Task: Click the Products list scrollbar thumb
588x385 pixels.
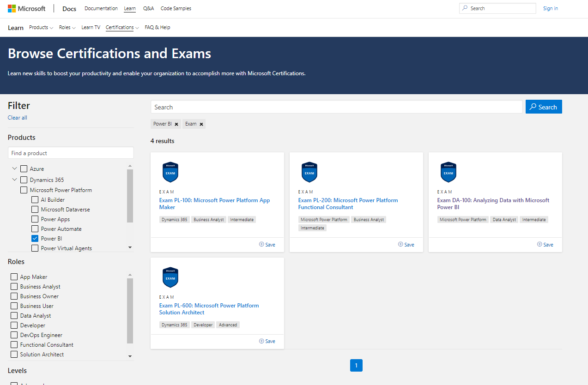Action: pyautogui.click(x=130, y=196)
